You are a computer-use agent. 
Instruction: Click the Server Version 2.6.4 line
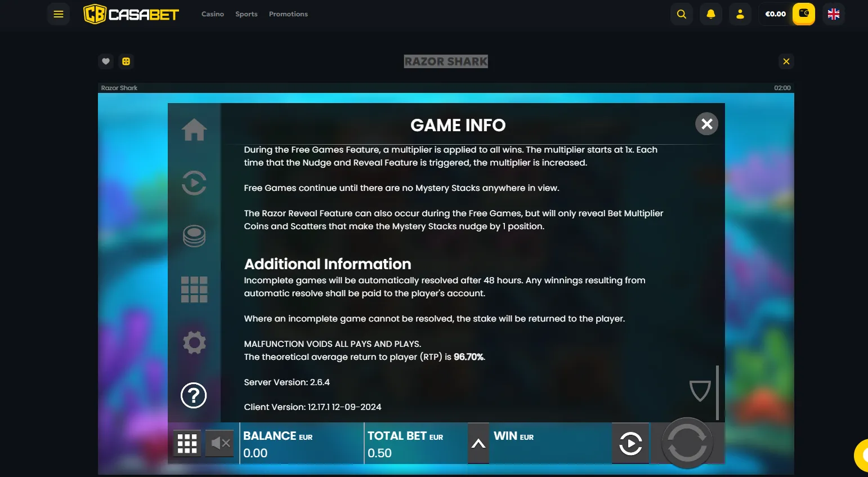point(287,382)
